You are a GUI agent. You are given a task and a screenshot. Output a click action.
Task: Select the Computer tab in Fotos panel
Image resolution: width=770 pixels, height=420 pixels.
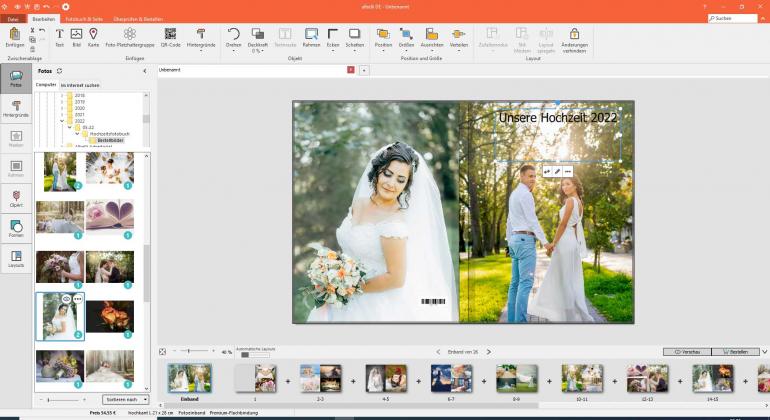[46, 85]
